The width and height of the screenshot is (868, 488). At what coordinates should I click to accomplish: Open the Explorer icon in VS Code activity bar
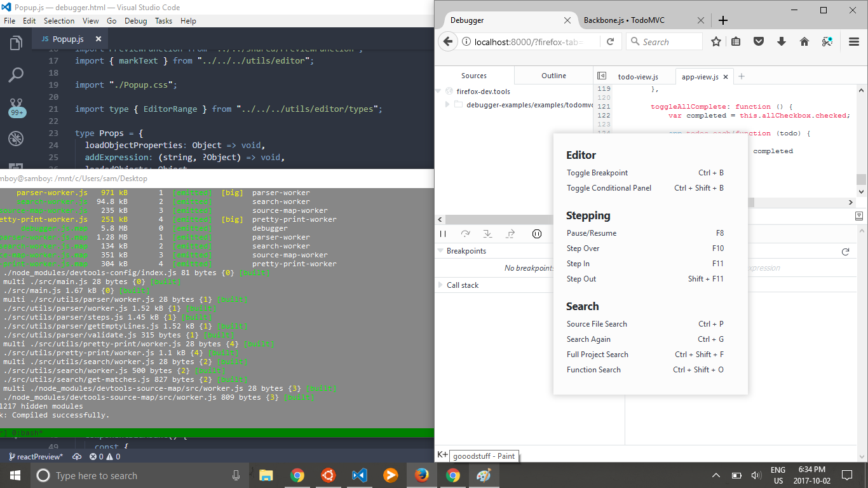[16, 43]
